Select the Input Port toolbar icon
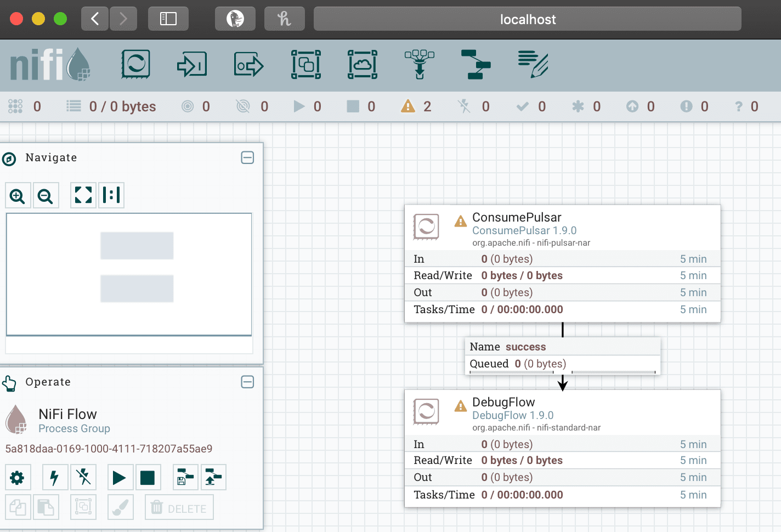This screenshot has height=532, width=781. [x=192, y=64]
